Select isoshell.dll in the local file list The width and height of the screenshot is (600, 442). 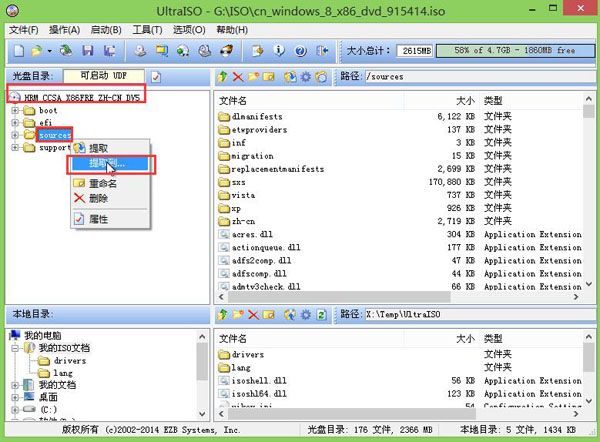(x=259, y=381)
